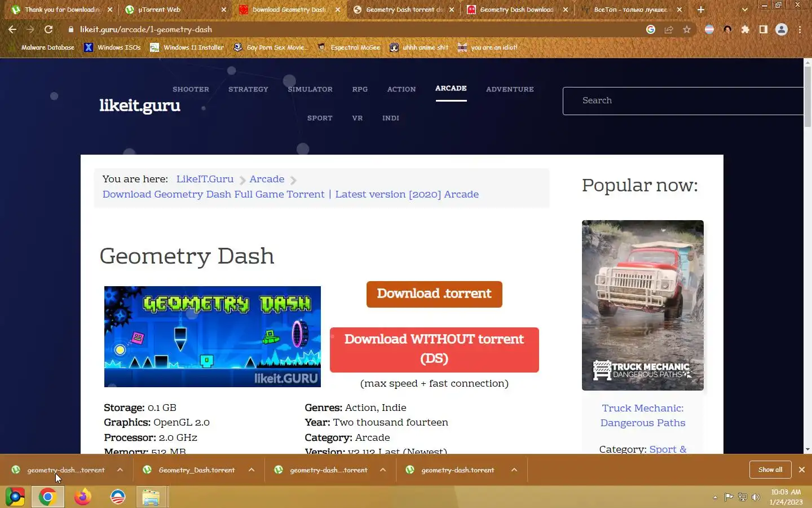Image resolution: width=812 pixels, height=508 pixels.
Task: Close the µTorrent Web tab
Action: [224, 10]
